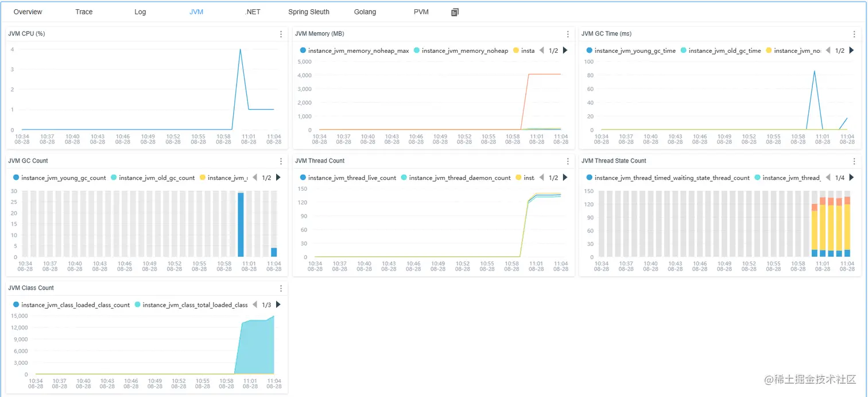Toggle instance_jvm_old_gc_count legend series
This screenshot has height=397, width=868.
pos(153,178)
